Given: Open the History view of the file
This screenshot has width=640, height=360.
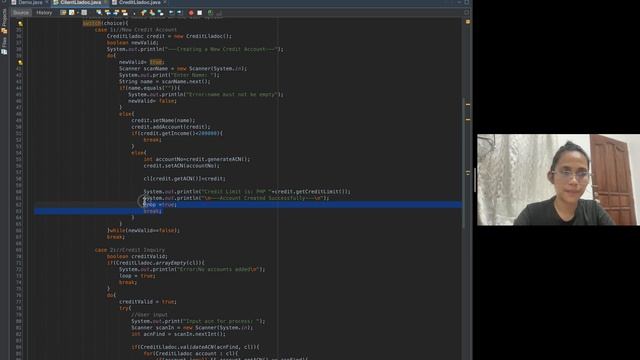Looking at the screenshot, I should coord(44,13).
